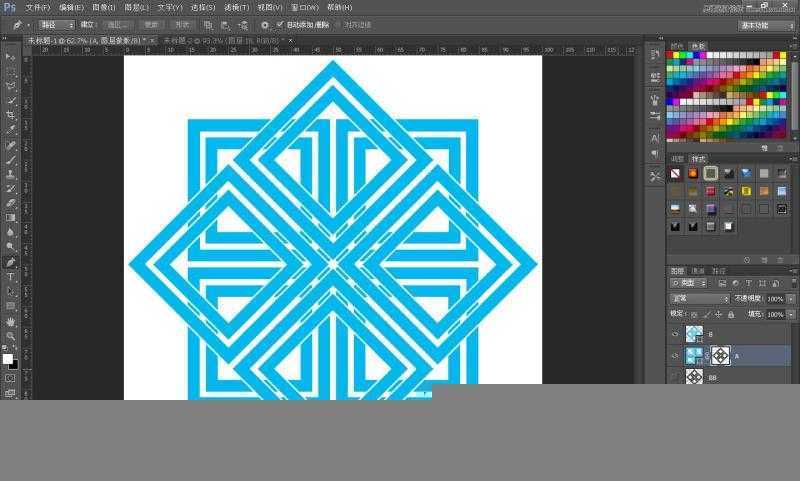Click the Photoshop Ps logo
The height and width of the screenshot is (481, 800).
[x=10, y=8]
